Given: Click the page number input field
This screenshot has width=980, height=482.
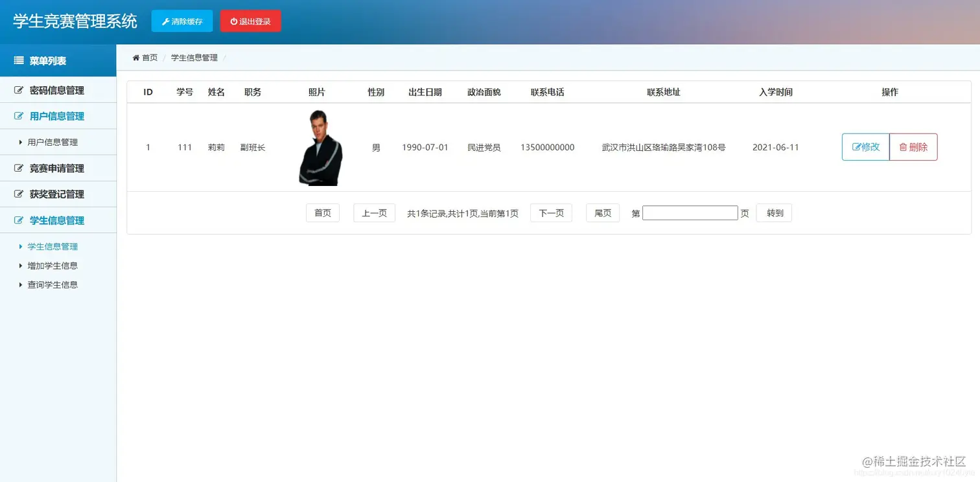Looking at the screenshot, I should (x=689, y=212).
